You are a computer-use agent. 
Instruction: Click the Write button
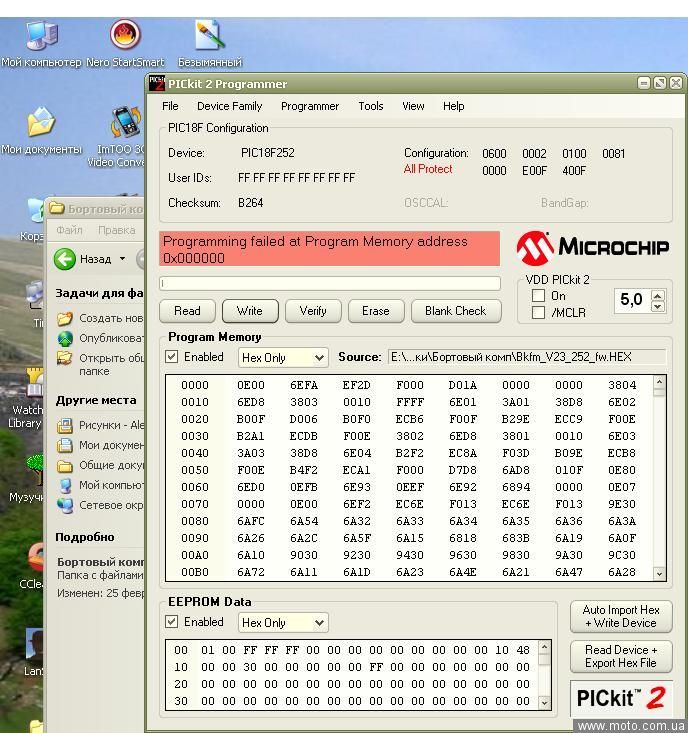(250, 311)
